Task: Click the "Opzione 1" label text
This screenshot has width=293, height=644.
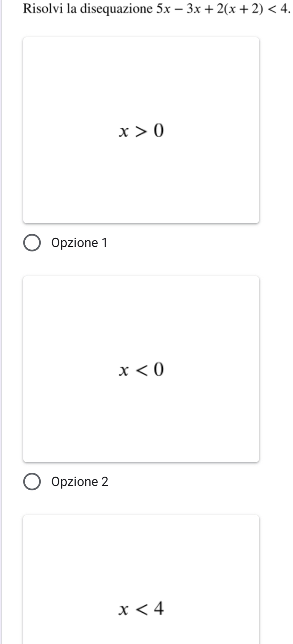Action: click(79, 243)
